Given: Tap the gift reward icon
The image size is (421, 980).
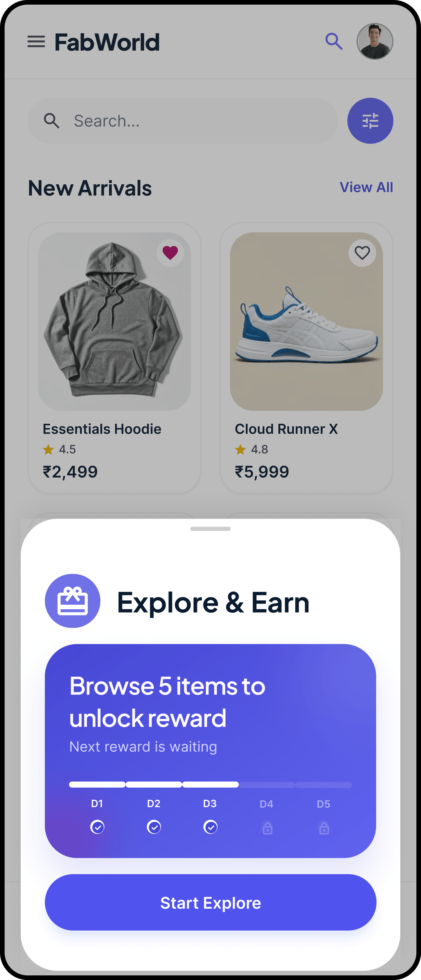Looking at the screenshot, I should pos(73,601).
